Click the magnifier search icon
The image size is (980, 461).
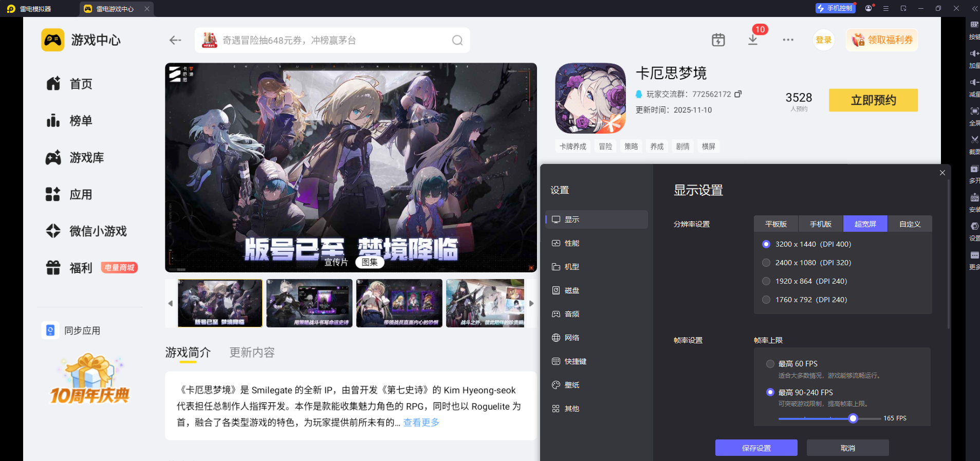point(457,40)
